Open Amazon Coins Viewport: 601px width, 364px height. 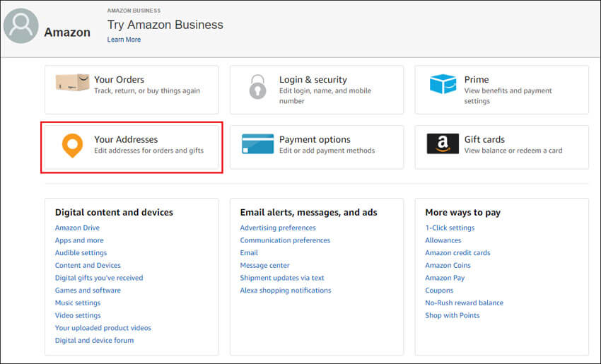point(448,265)
